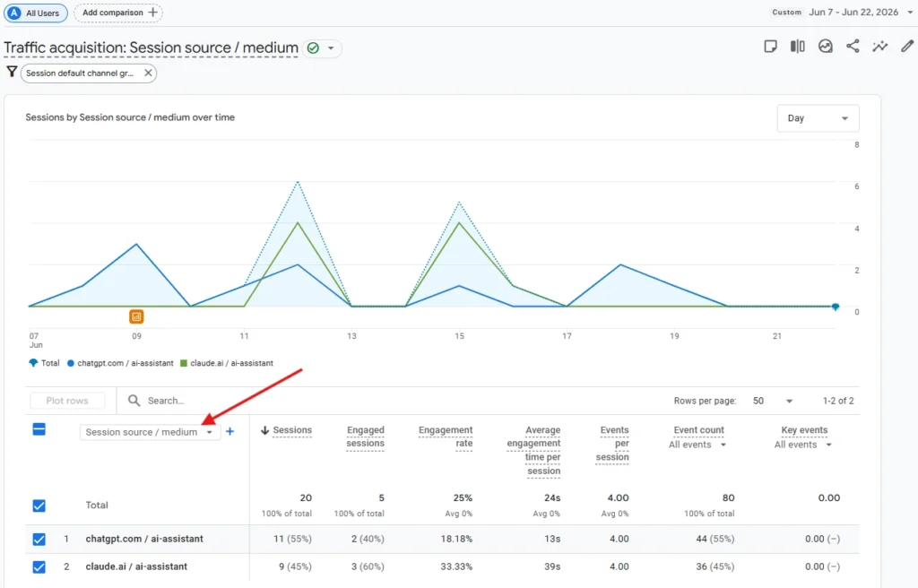Open the Rows per page dropdown
The width and height of the screenshot is (918, 588).
(x=772, y=402)
